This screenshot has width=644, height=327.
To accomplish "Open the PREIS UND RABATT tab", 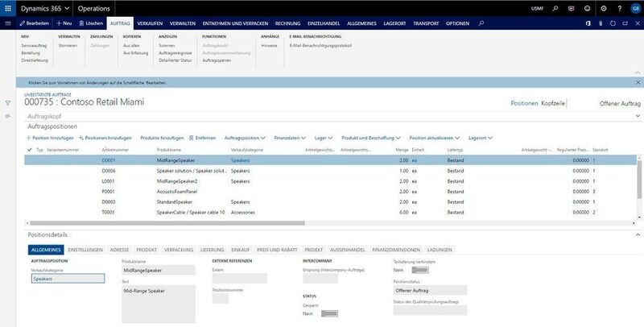I will (x=278, y=250).
